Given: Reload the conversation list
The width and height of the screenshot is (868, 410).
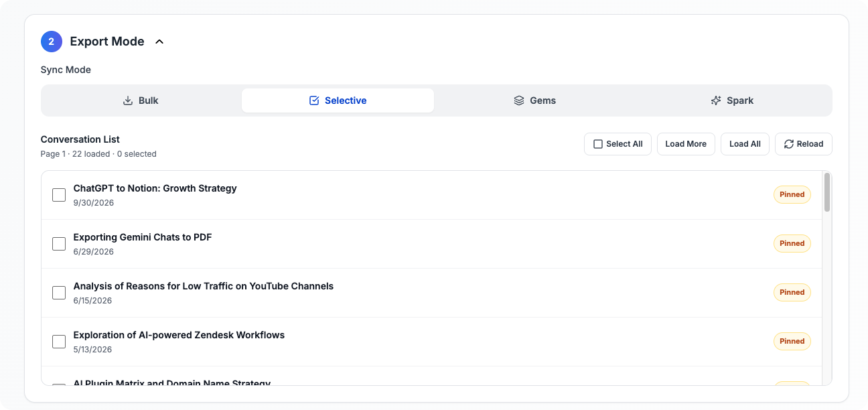Looking at the screenshot, I should pyautogui.click(x=804, y=144).
